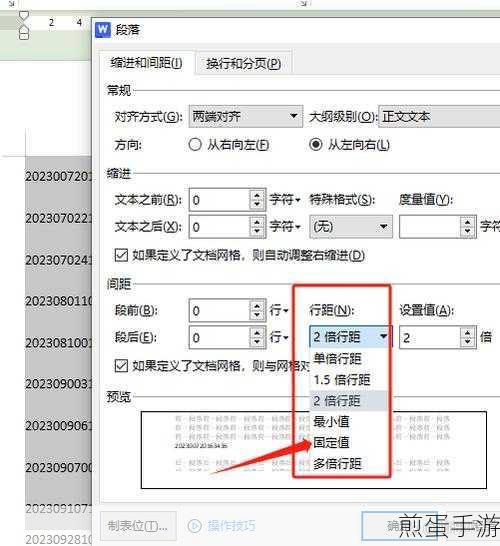Decrease the 设置值 with the down arrow
The height and width of the screenshot is (546, 500).
(468, 342)
